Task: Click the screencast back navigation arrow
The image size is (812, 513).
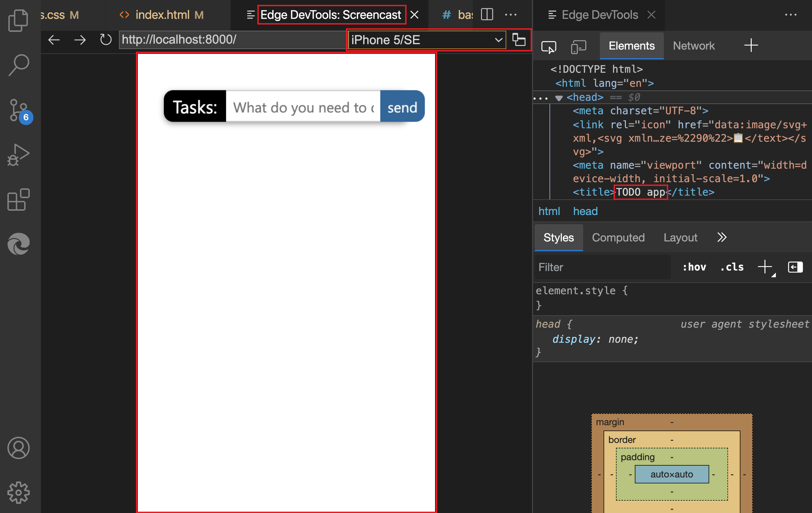Action: click(54, 40)
